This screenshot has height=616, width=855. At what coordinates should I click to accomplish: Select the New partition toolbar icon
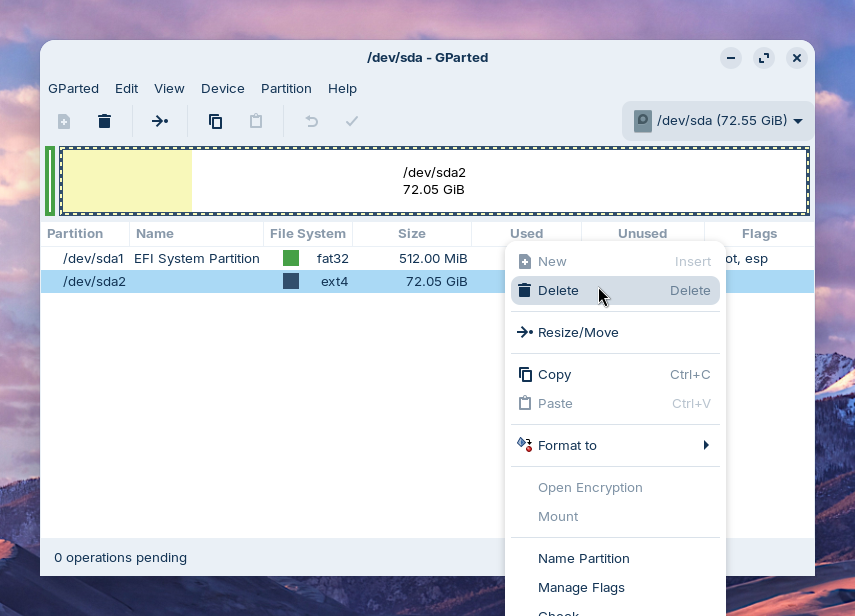click(x=63, y=120)
